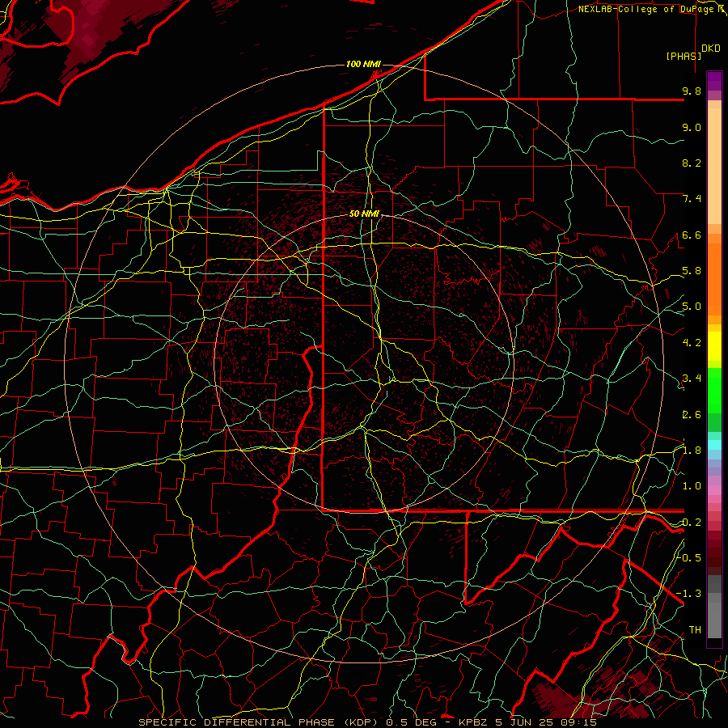This screenshot has height=728, width=728.
Task: Click the 1.8 value on the scale
Action: click(692, 451)
